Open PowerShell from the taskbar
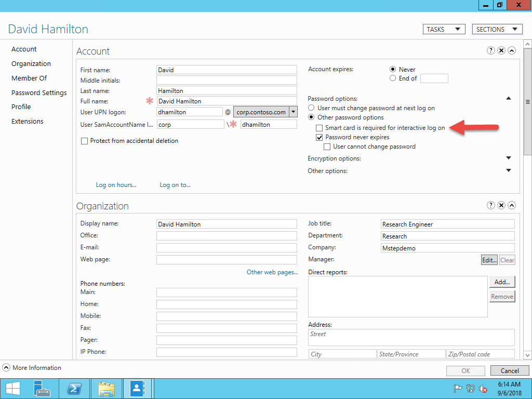This screenshot has height=399, width=532. (x=74, y=389)
